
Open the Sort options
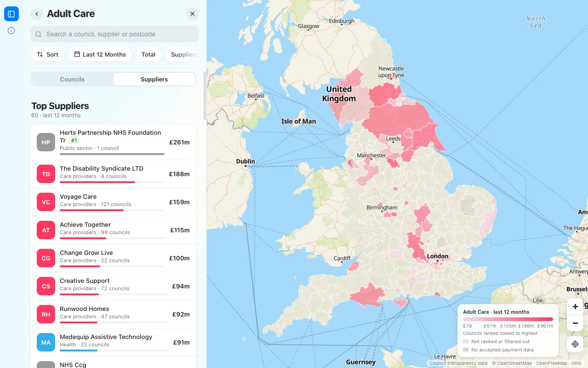tap(48, 54)
